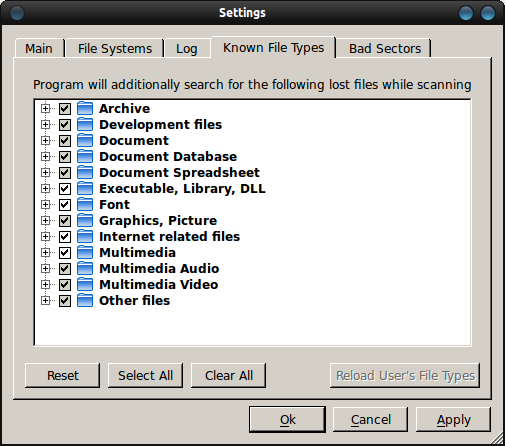
Task: Click the Multimedia Audio folder icon
Action: [85, 268]
